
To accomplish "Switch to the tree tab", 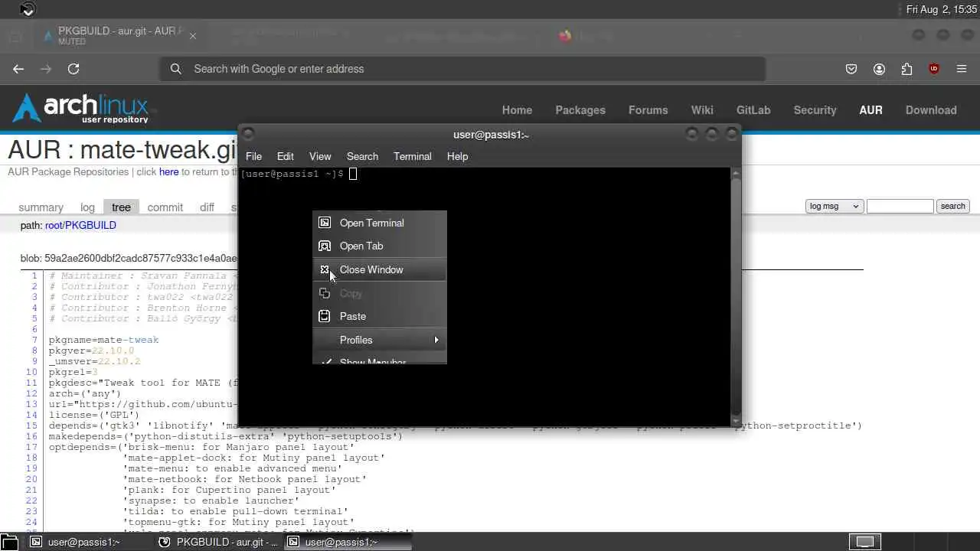I will [x=121, y=207].
